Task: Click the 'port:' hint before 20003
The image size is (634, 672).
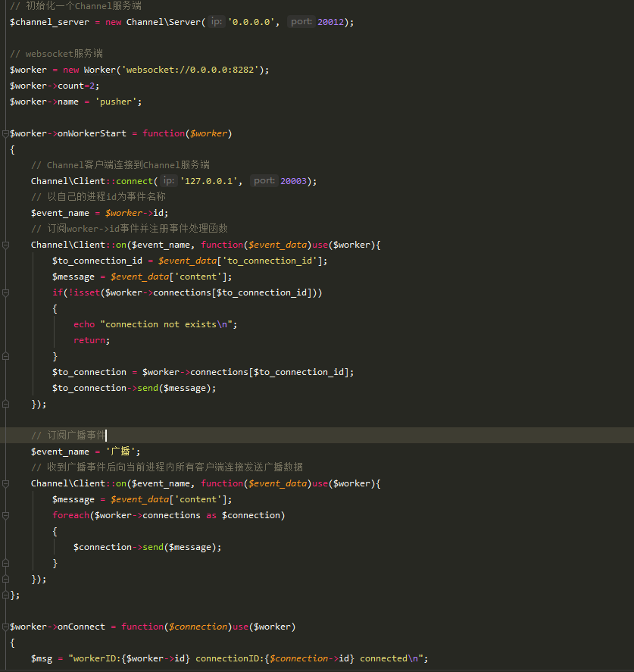Action: [264, 181]
